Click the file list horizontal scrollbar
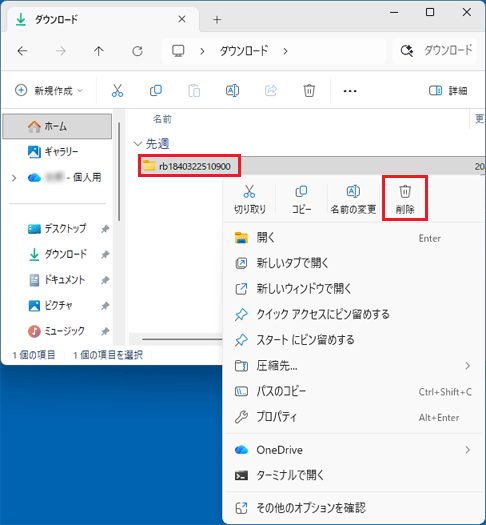 click(x=181, y=339)
